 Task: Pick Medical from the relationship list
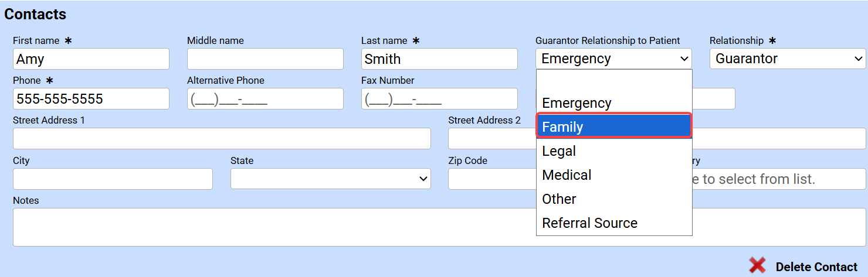614,175
